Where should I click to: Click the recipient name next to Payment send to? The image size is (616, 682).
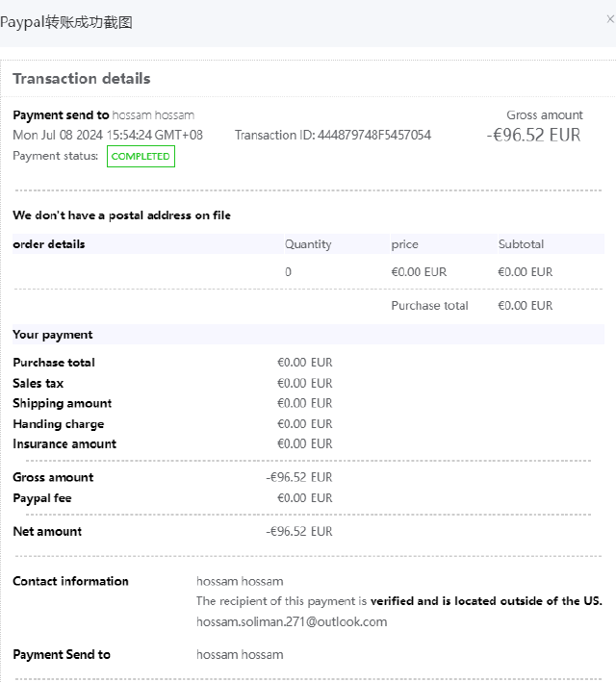click(x=153, y=114)
